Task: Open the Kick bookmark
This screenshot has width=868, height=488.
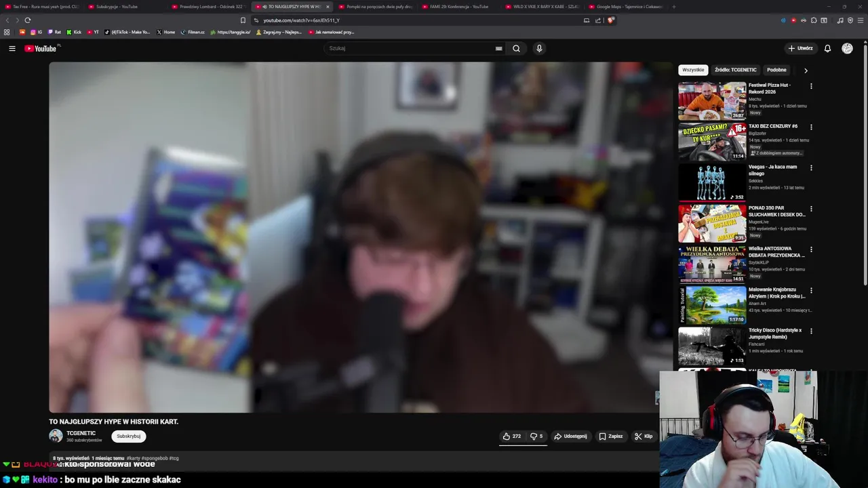Action: (x=74, y=32)
